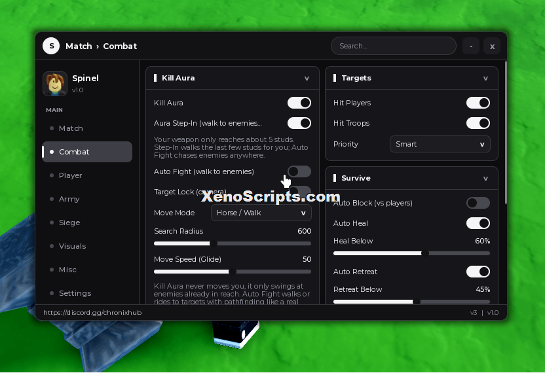The image size is (545, 392).
Task: Click the Kill Aura section header title
Action: tap(178, 78)
